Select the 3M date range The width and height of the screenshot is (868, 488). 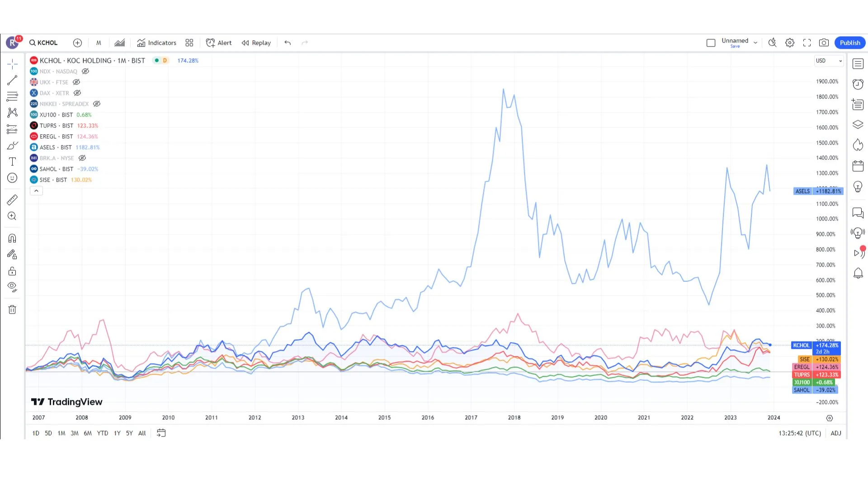[x=75, y=433]
